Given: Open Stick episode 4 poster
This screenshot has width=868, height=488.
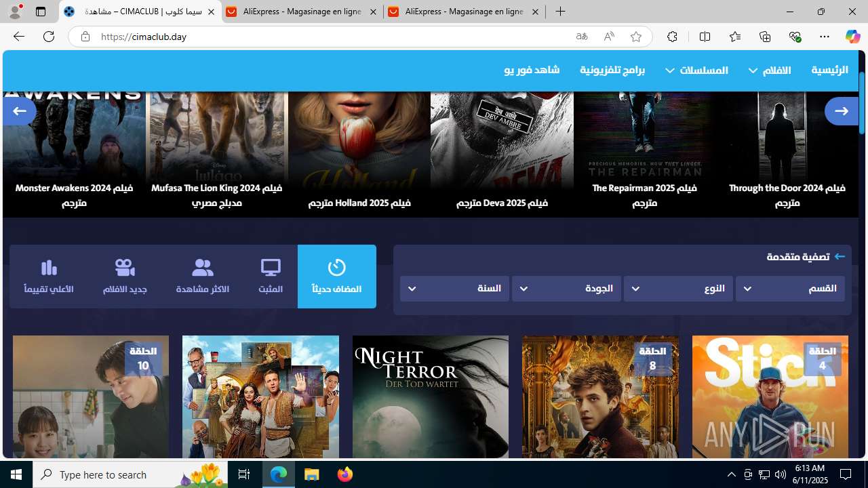Looking at the screenshot, I should [x=770, y=396].
